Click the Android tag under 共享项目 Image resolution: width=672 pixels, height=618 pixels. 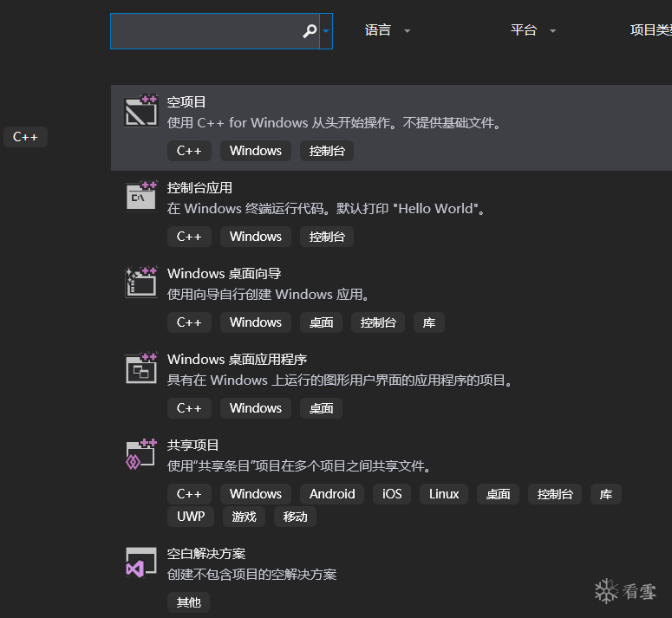(x=332, y=494)
